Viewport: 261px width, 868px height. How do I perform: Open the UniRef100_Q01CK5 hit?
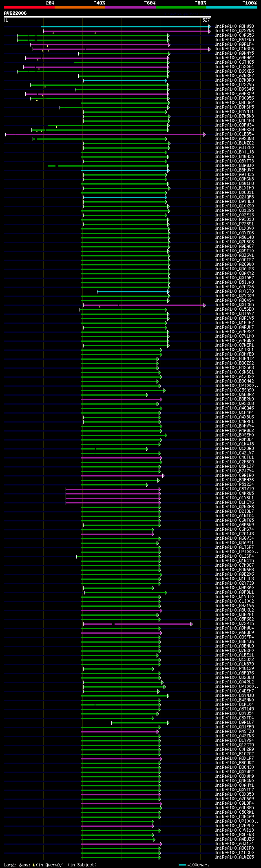click(234, 305)
